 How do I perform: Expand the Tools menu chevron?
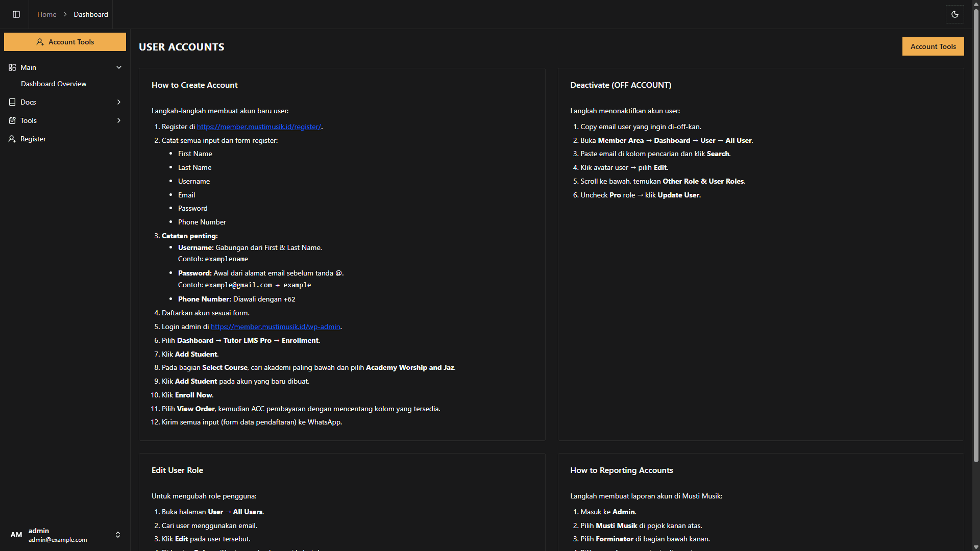pos(119,120)
